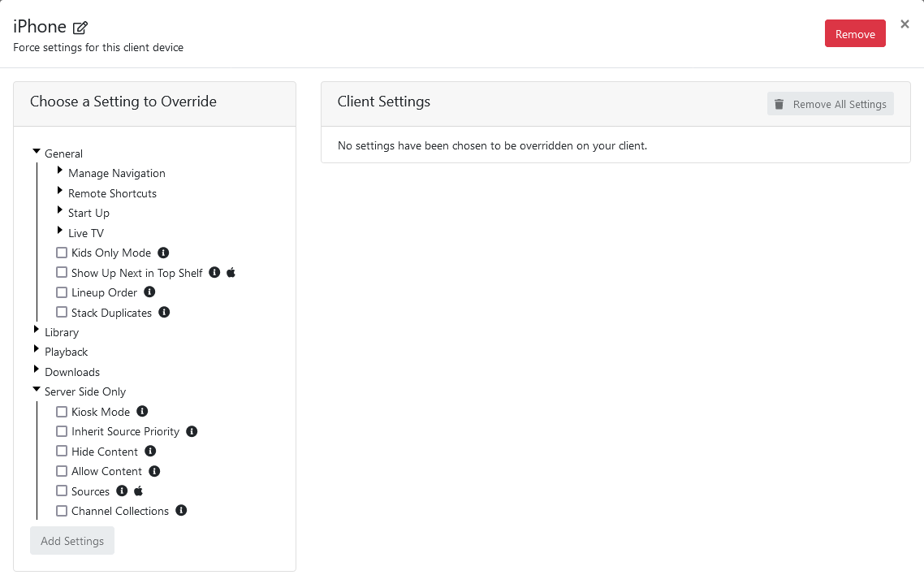The height and width of the screenshot is (575, 924).
Task: Open the Inherit Source Priority info icon
Action: [x=192, y=431]
